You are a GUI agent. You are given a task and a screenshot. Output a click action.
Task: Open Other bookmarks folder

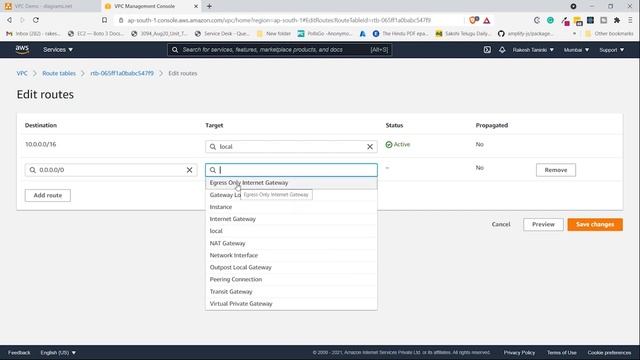(x=609, y=33)
